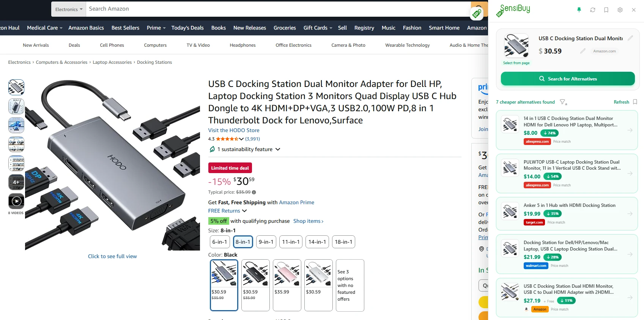The width and height of the screenshot is (644, 320).
Task: Click the SensiBuy reload icon in header
Action: (593, 10)
